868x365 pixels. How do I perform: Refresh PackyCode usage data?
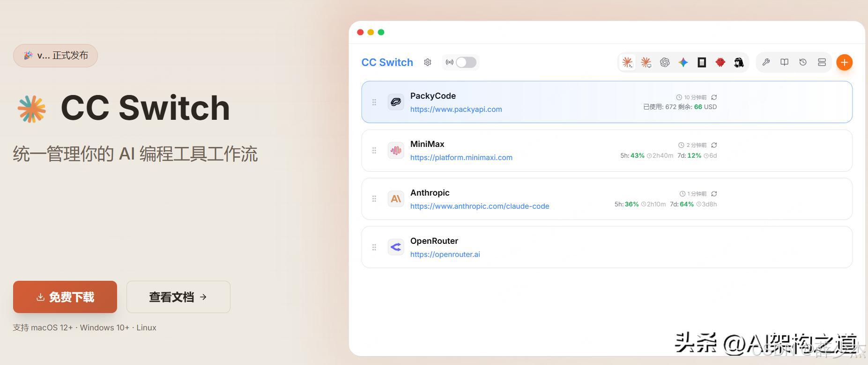(x=714, y=97)
